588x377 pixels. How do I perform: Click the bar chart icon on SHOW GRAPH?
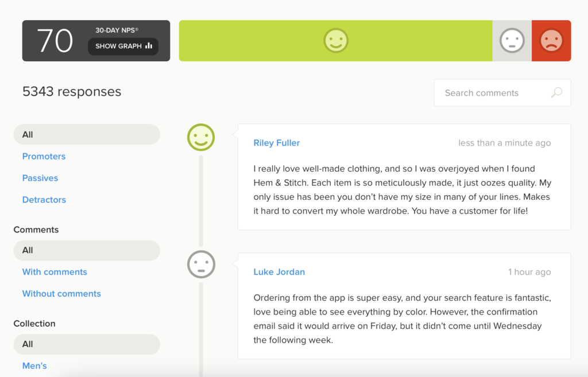pyautogui.click(x=148, y=46)
